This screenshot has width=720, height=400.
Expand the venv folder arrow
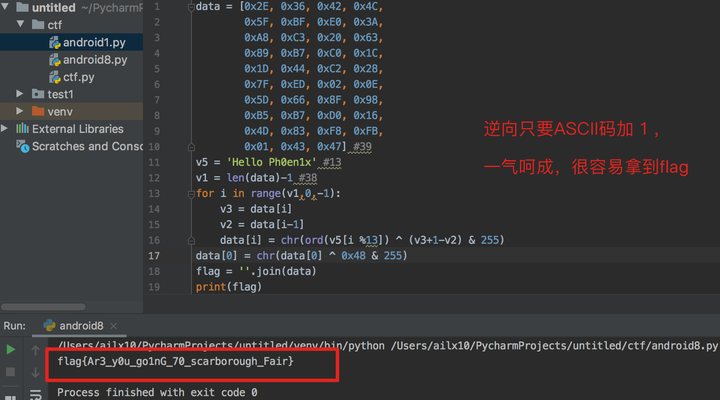click(20, 111)
